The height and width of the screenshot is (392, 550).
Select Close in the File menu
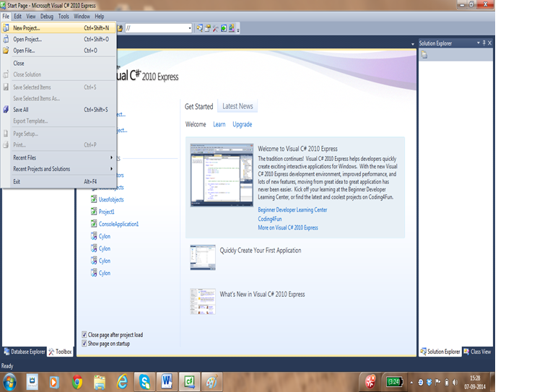pyautogui.click(x=59, y=64)
